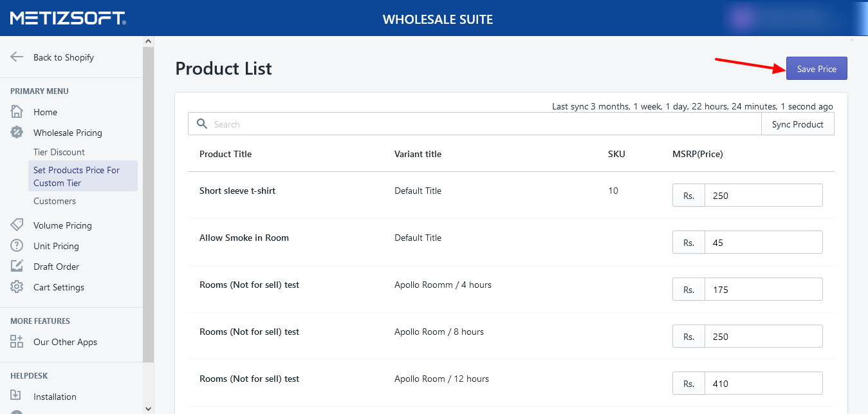Select Set Products Price For Custom Tier

[77, 176]
